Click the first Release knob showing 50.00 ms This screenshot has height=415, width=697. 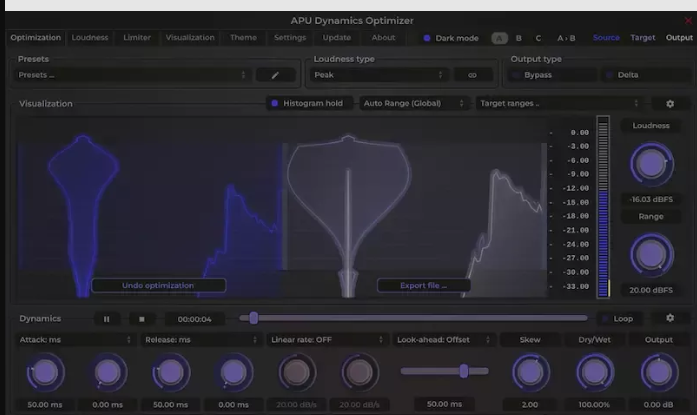(x=171, y=372)
